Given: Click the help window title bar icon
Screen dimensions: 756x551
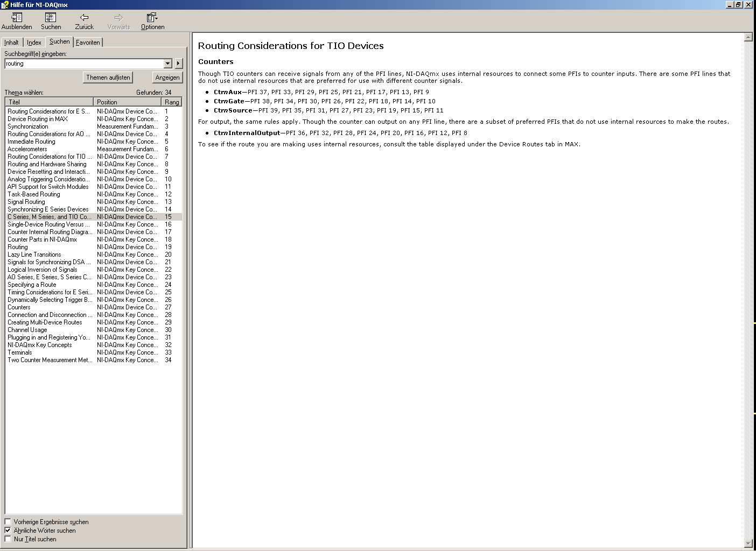Looking at the screenshot, I should point(5,5).
